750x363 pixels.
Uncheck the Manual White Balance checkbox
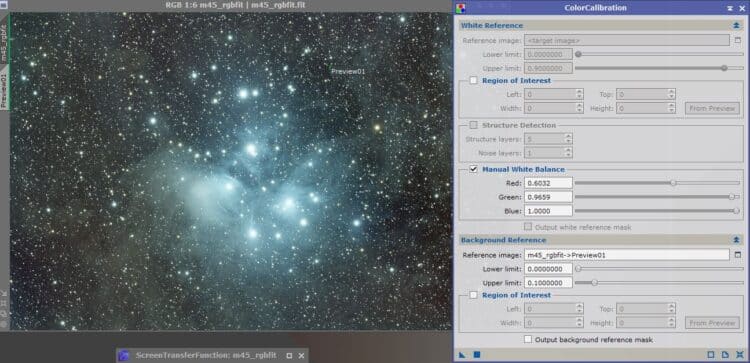tap(473, 169)
